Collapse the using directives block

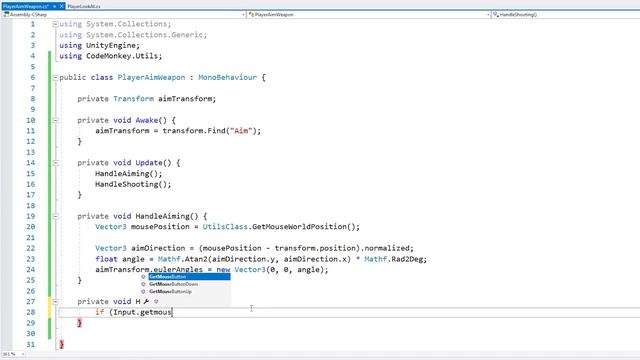[x=56, y=24]
